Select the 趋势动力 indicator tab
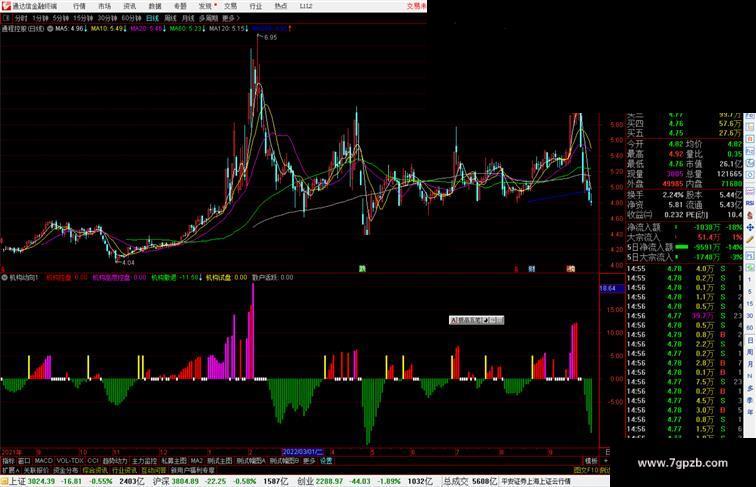756x487 pixels. (115, 461)
